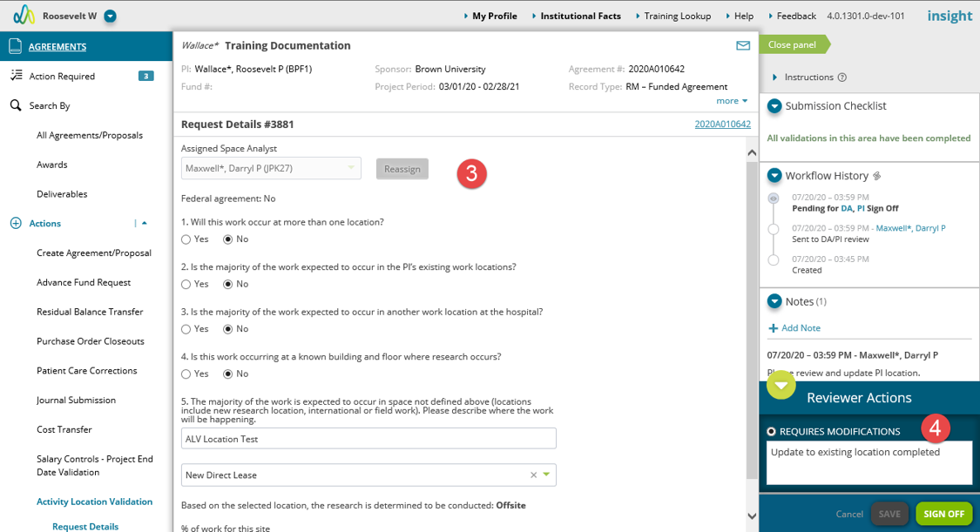This screenshot has height=532, width=980.
Task: Collapse the Submission Checklist section arrow
Action: coord(774,106)
